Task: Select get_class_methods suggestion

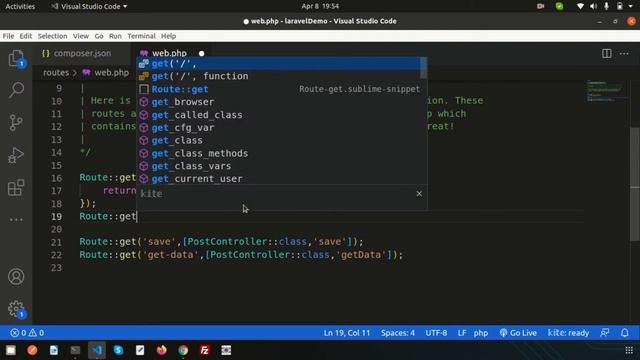Action: tap(278, 153)
